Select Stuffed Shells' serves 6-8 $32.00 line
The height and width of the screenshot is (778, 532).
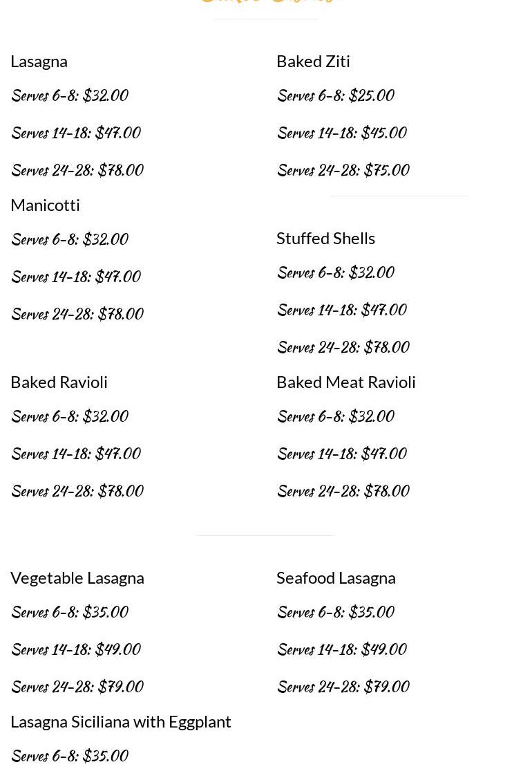335,272
